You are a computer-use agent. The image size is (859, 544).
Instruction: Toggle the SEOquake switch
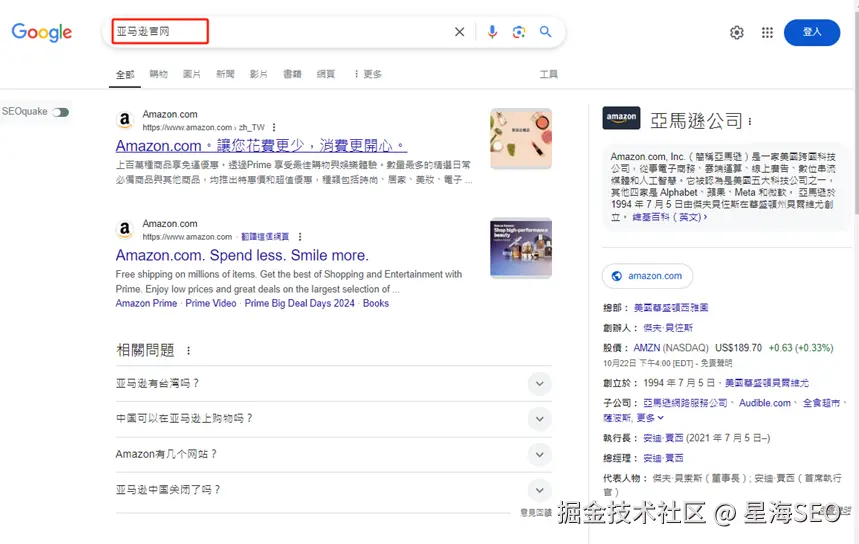(60, 112)
